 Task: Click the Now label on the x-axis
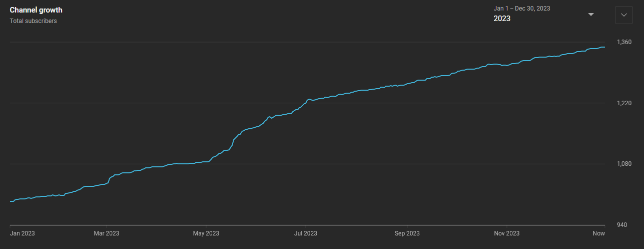click(x=599, y=233)
